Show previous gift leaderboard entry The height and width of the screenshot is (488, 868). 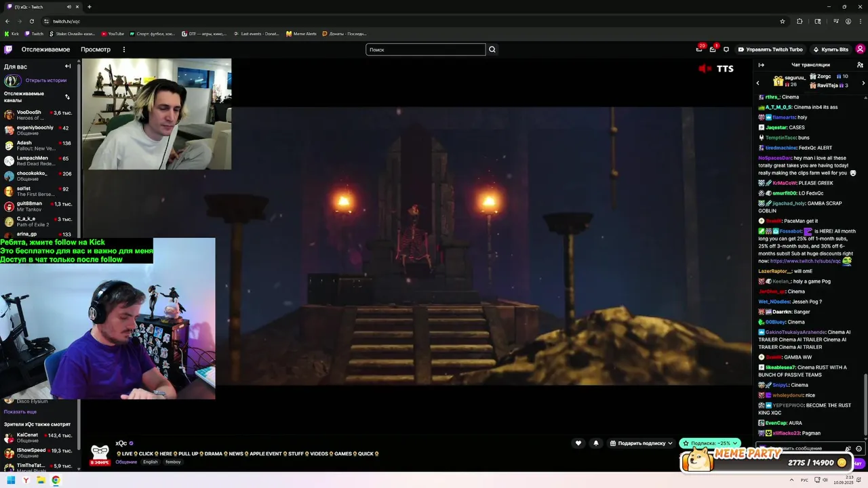point(758,83)
